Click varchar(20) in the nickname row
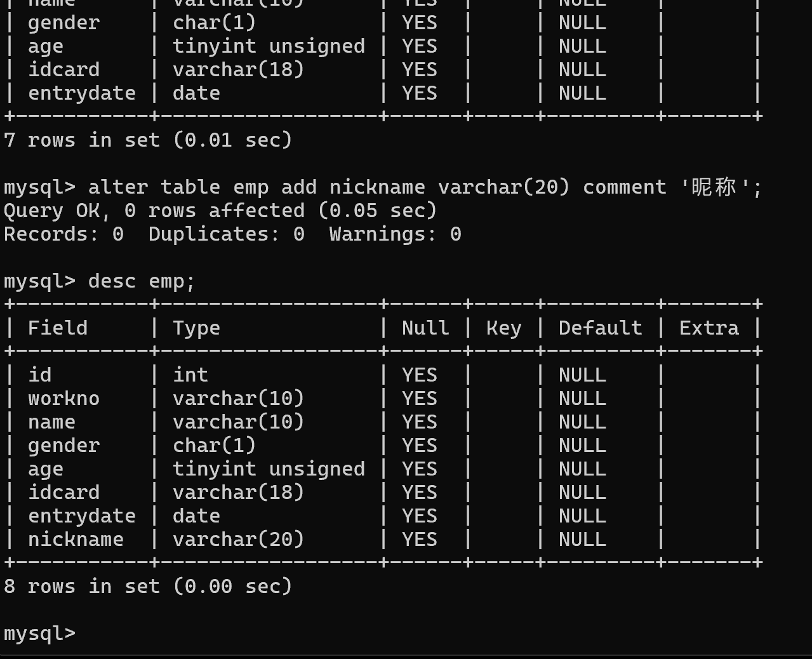Viewport: 812px width, 659px height. pos(238,540)
